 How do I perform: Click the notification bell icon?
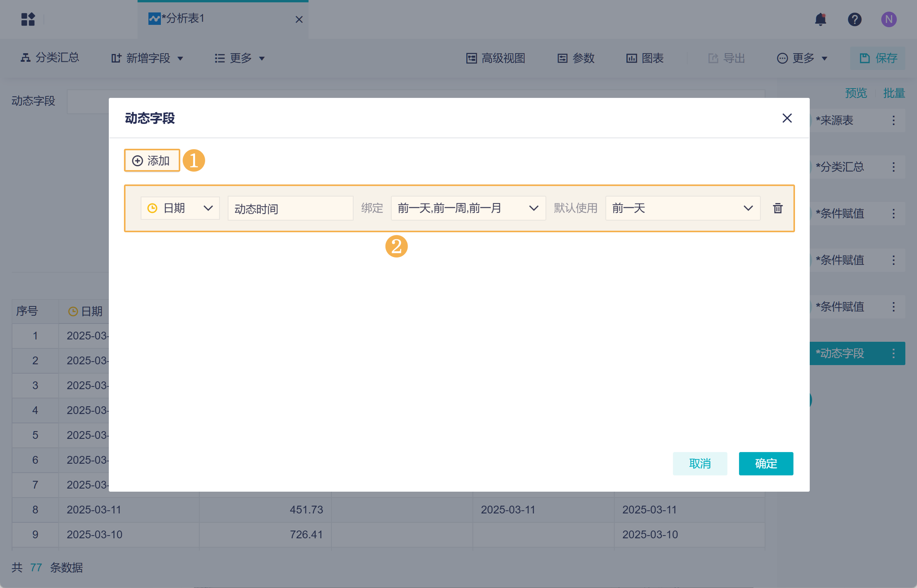820,19
